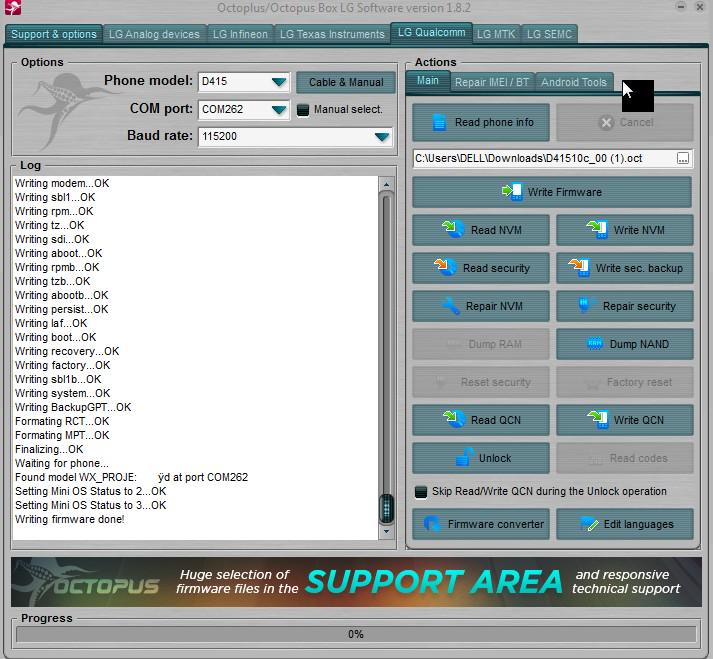This screenshot has height=659, width=713.
Task: Open the LG SEMC tab
Action: (549, 34)
